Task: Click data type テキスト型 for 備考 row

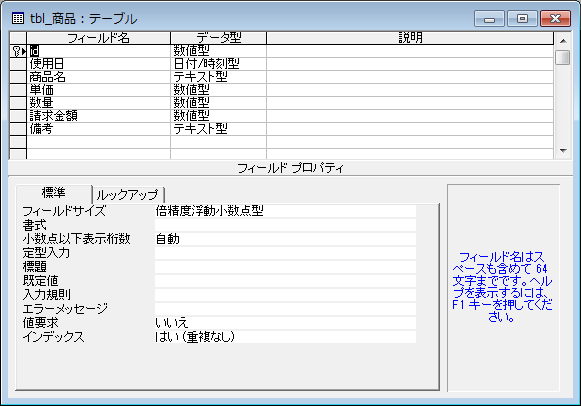Action: [x=219, y=129]
